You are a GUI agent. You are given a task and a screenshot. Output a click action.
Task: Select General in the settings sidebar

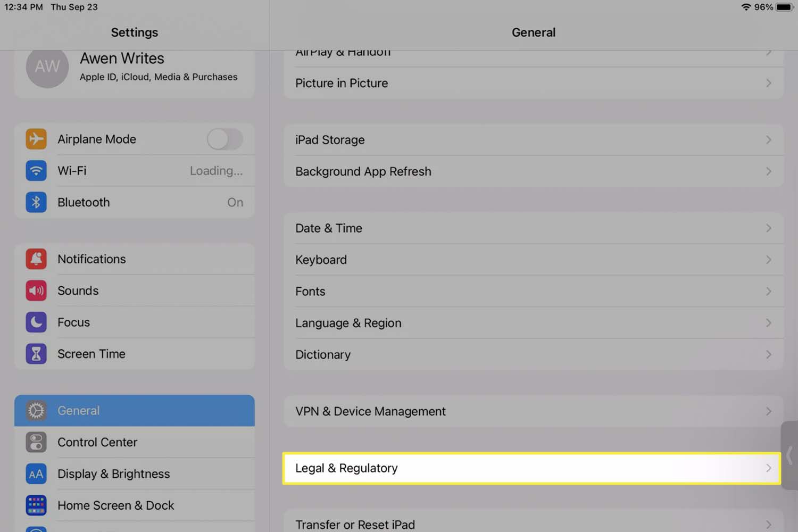click(134, 411)
